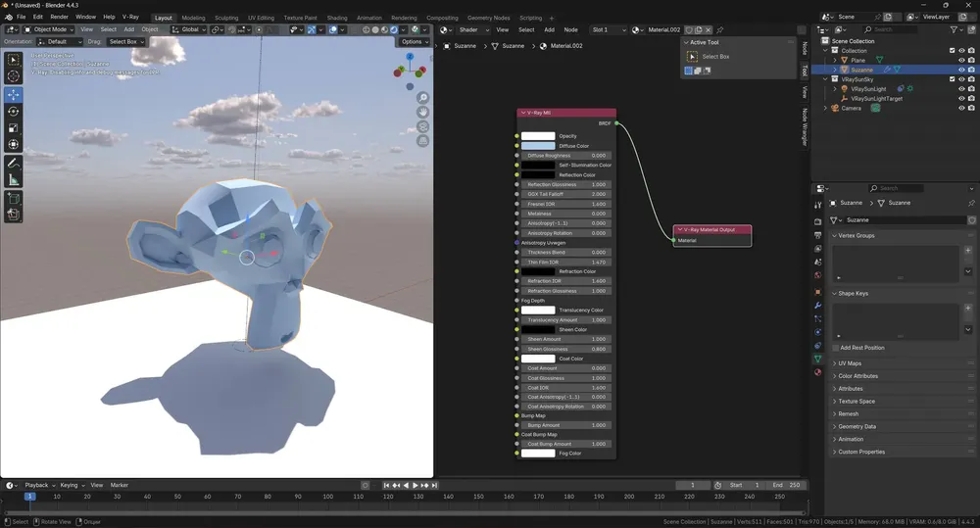The height and width of the screenshot is (528, 980).
Task: Open the Render menu
Action: click(x=59, y=17)
